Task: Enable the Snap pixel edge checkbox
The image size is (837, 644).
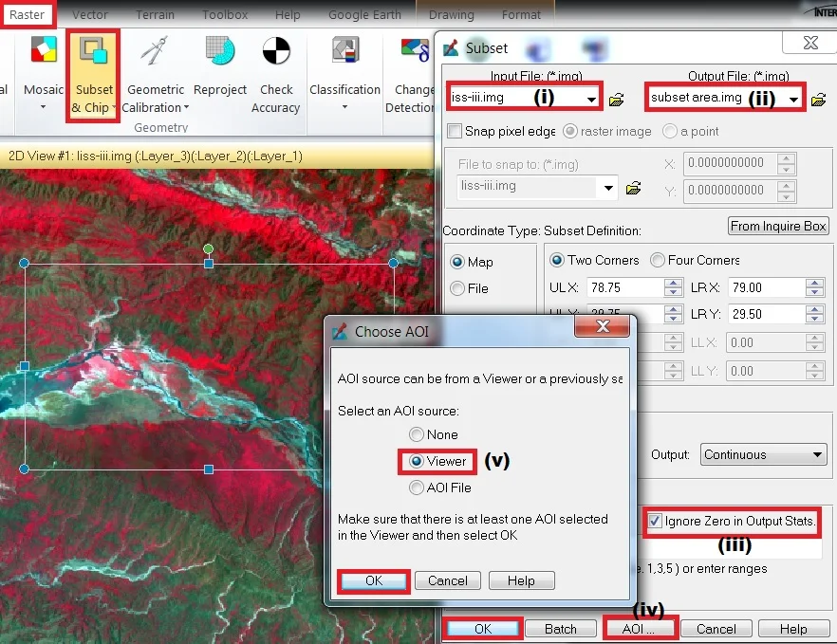Action: (456, 131)
